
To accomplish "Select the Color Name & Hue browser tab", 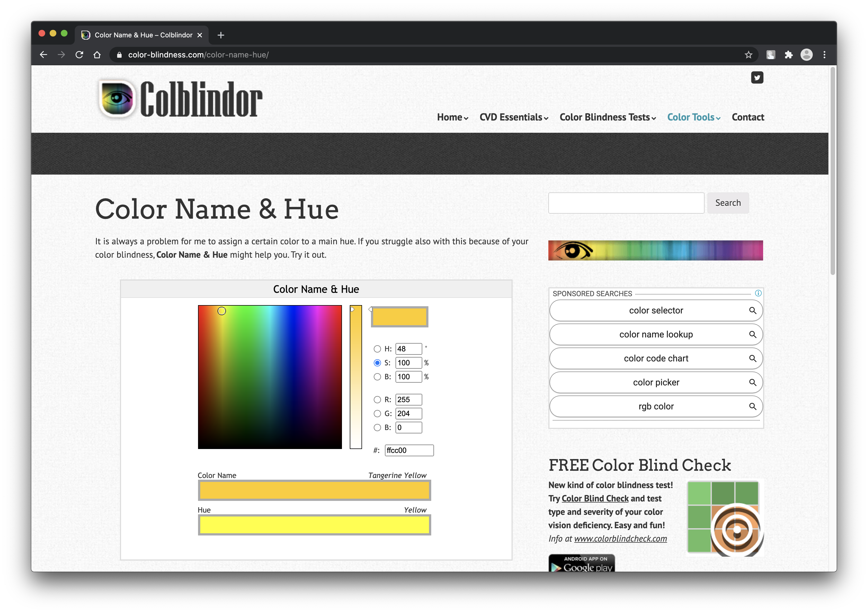I will tap(142, 35).
